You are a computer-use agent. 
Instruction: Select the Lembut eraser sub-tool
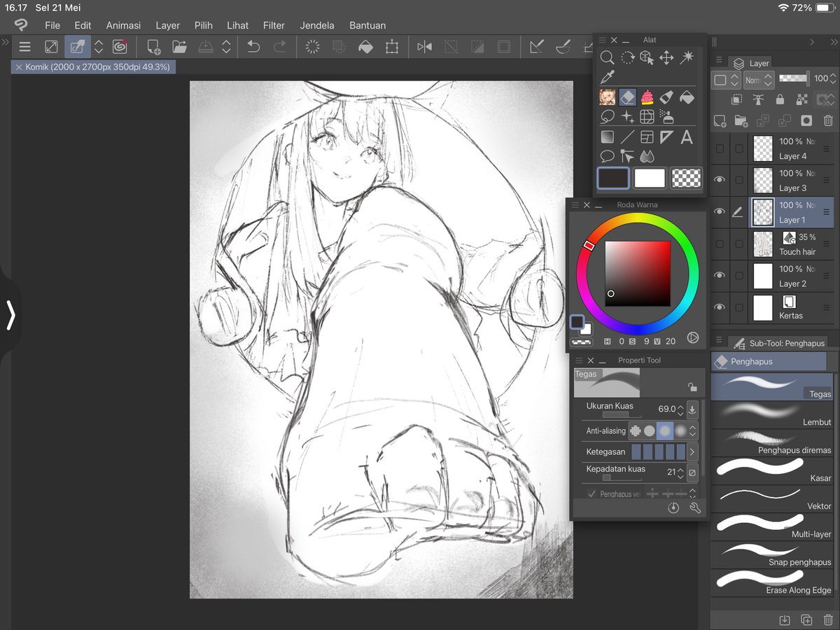[x=770, y=415]
